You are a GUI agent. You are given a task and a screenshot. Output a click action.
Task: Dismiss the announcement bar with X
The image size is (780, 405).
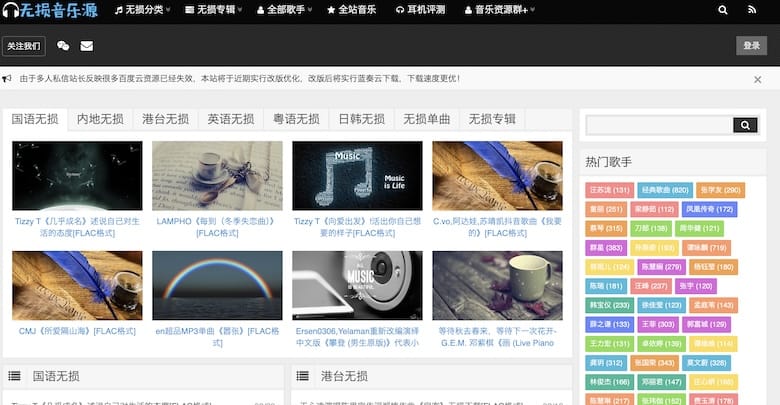tap(757, 79)
